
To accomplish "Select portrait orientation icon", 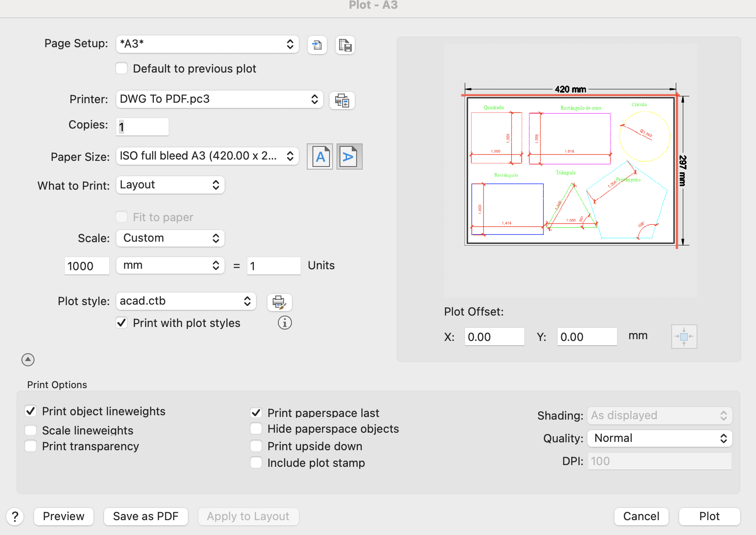I will pos(320,156).
